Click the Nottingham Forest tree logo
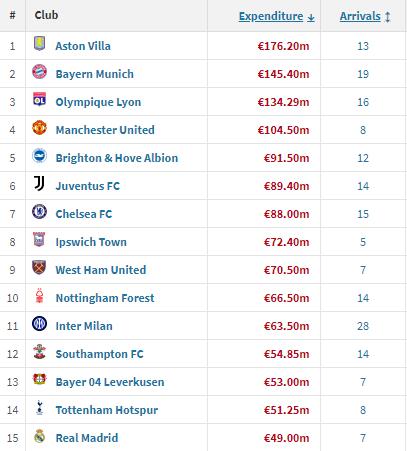This screenshot has width=407, height=451. click(39, 296)
